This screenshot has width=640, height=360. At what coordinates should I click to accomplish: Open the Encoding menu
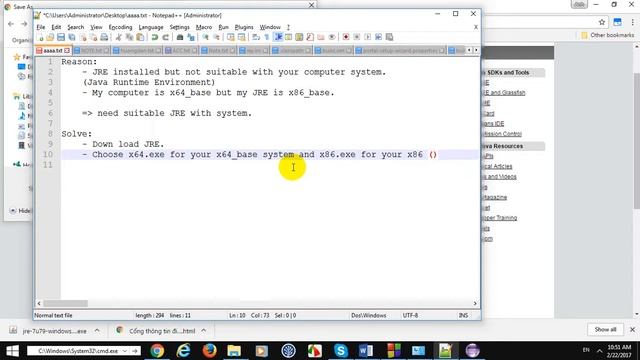pyautogui.click(x=120, y=27)
